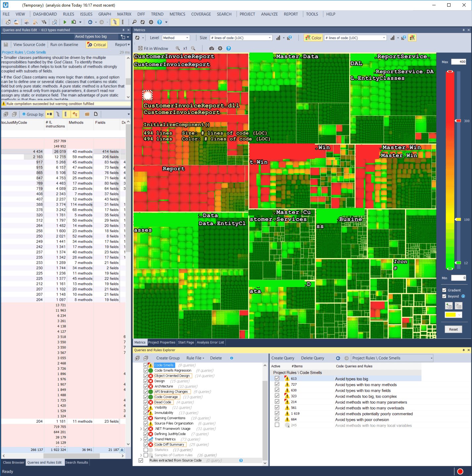Screen dimensions: 472x476
Task: Click the View Source Code button
Action: tap(29, 45)
